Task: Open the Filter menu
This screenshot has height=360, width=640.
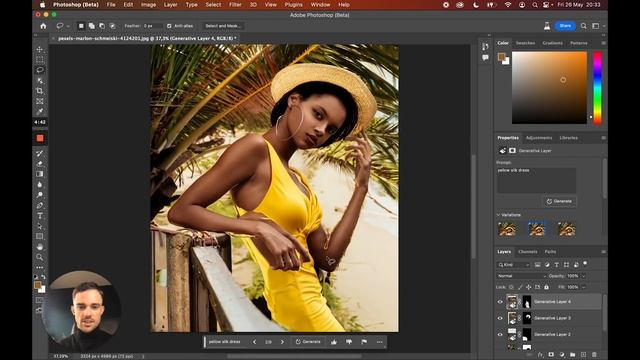Action: pyautogui.click(x=235, y=5)
